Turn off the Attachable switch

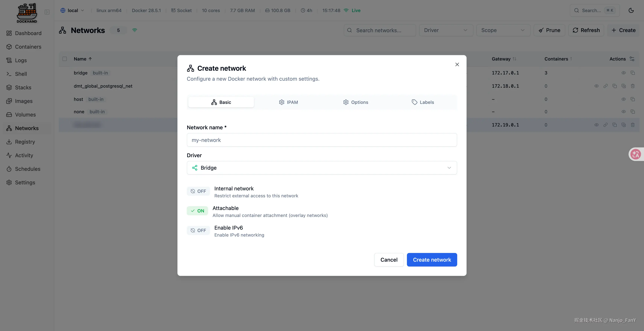click(197, 211)
